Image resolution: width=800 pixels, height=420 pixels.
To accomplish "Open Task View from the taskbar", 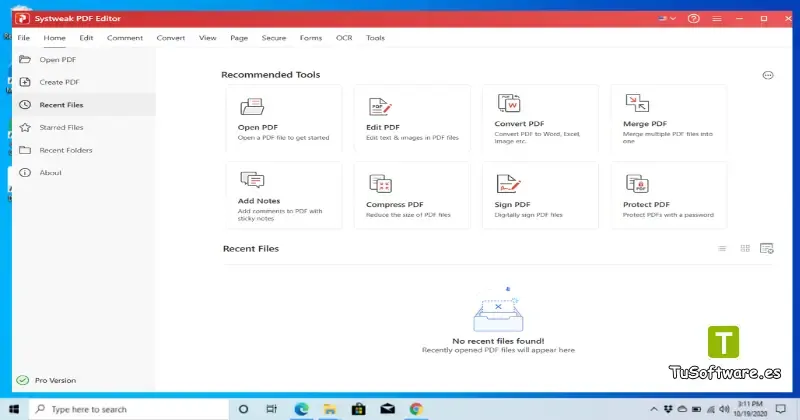I will point(271,409).
